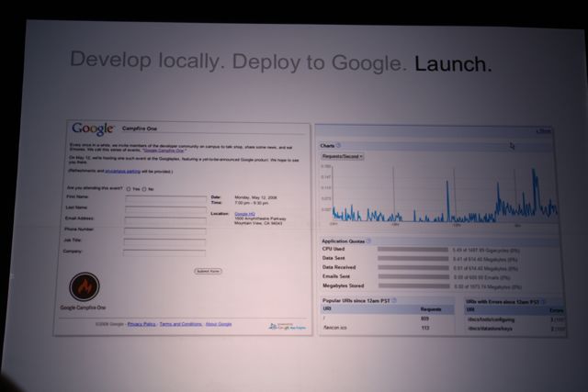The image size is (588, 392).
Task: Click the Google App Engine powered-by logo
Action: point(288,327)
